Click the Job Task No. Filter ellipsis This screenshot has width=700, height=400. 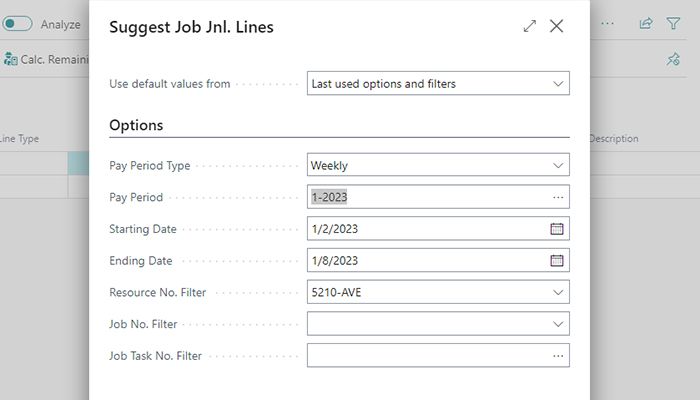(557, 356)
